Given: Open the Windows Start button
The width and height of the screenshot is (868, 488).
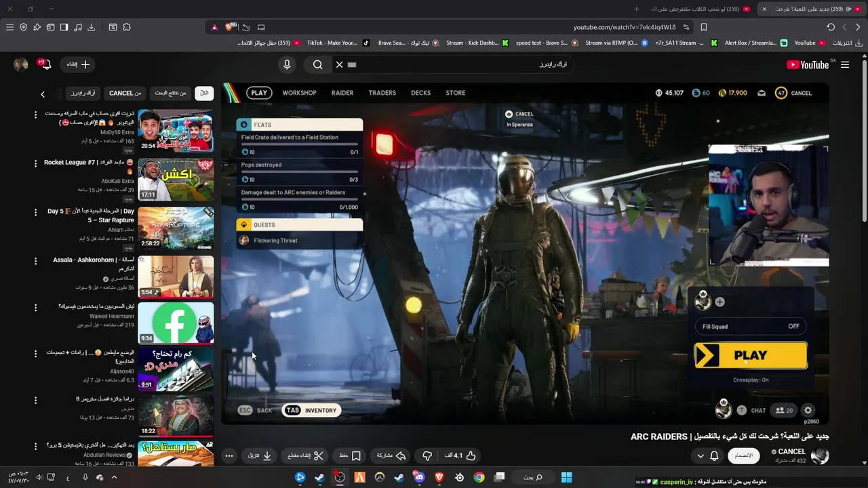Looking at the screenshot, I should point(566,477).
